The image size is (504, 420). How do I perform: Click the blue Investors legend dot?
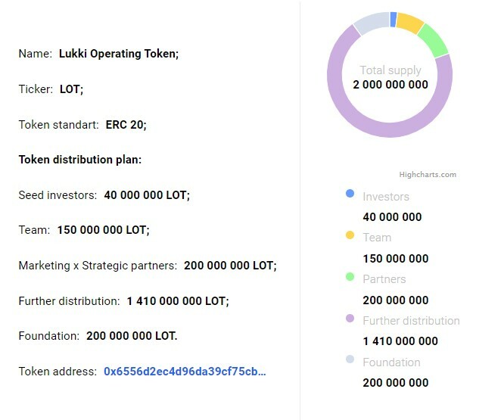pyautogui.click(x=350, y=194)
